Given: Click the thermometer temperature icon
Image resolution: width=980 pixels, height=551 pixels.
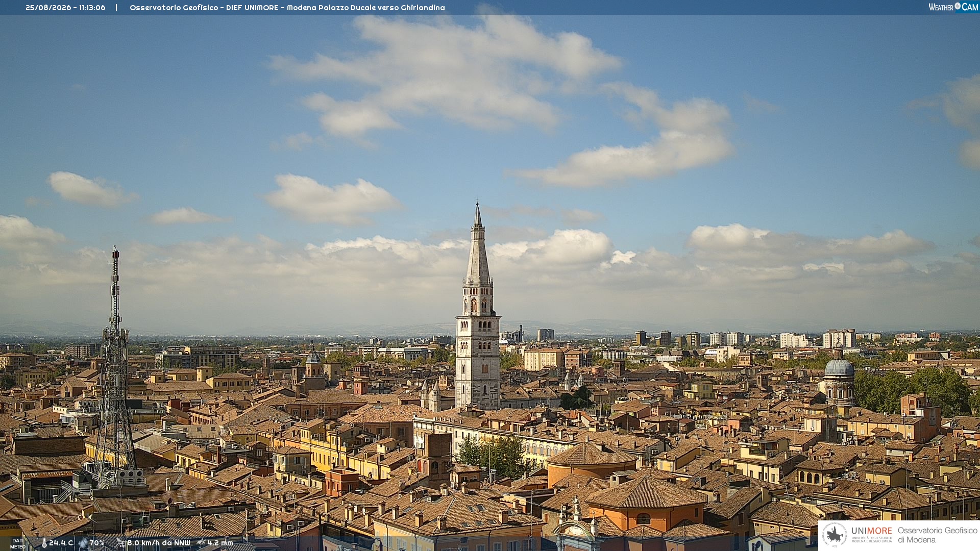Looking at the screenshot, I should [x=44, y=543].
